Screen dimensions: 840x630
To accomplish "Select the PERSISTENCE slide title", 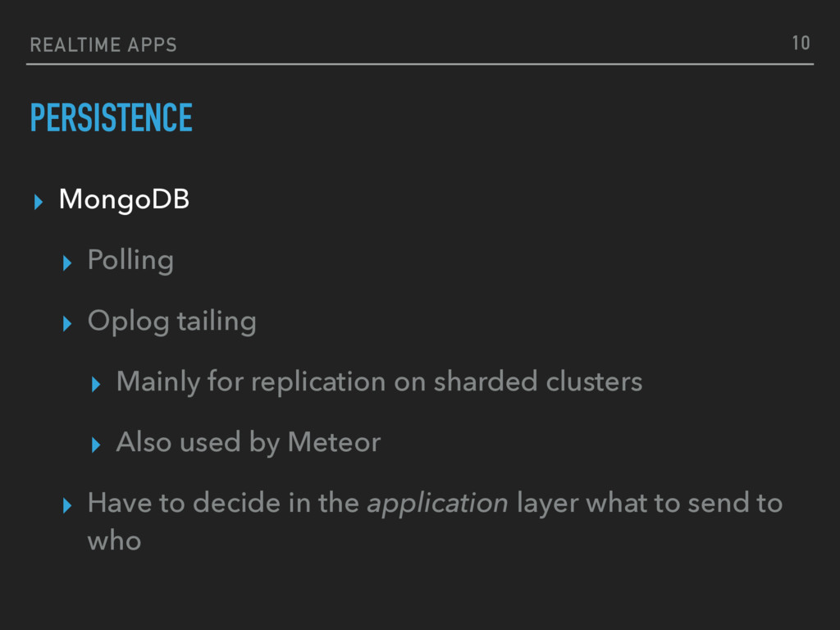I will (x=111, y=119).
